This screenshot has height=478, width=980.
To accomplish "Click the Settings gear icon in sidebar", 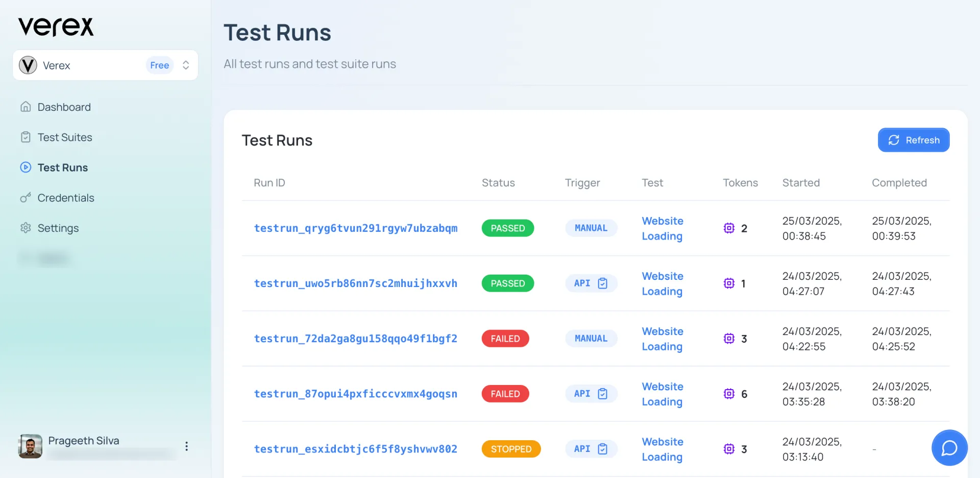I will coord(26,228).
